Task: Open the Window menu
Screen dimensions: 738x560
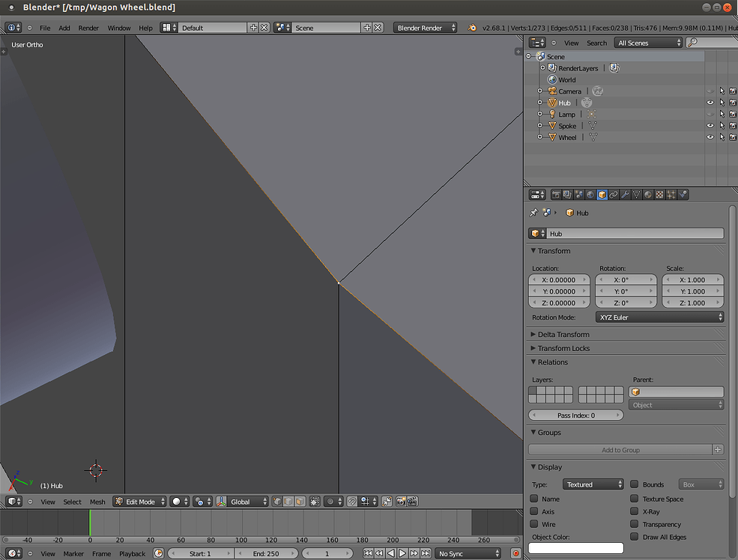Action: click(x=119, y=28)
